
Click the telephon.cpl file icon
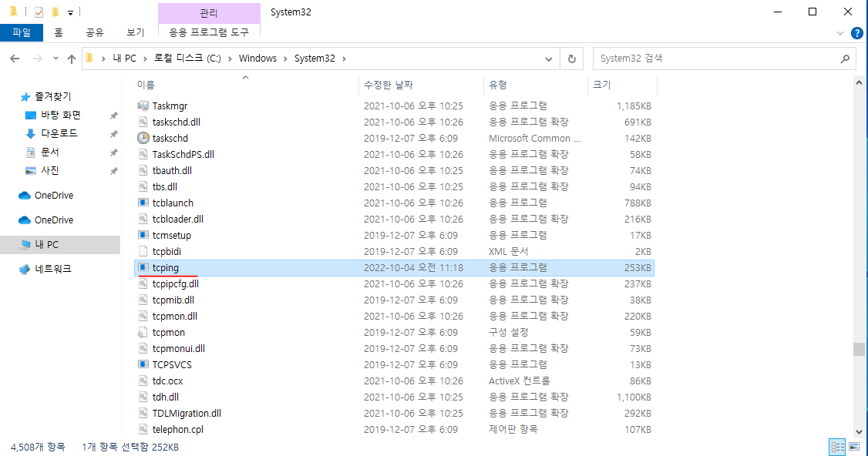143,430
